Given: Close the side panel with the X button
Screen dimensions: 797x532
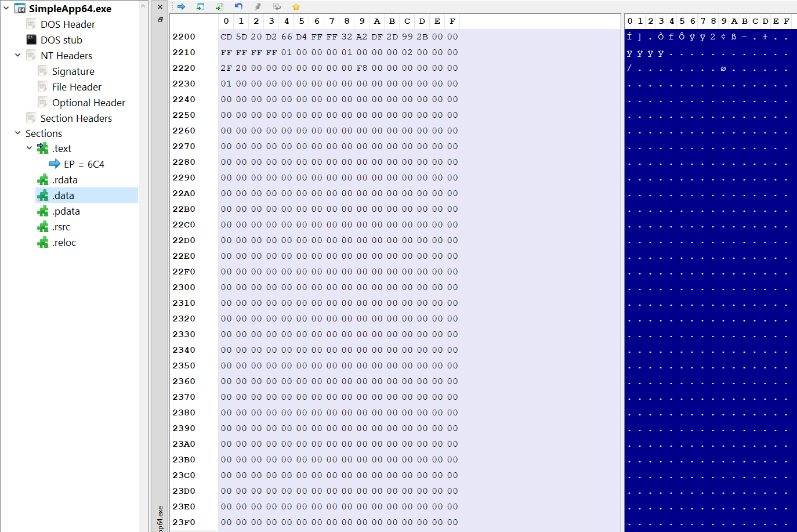Looking at the screenshot, I should [x=160, y=7].
